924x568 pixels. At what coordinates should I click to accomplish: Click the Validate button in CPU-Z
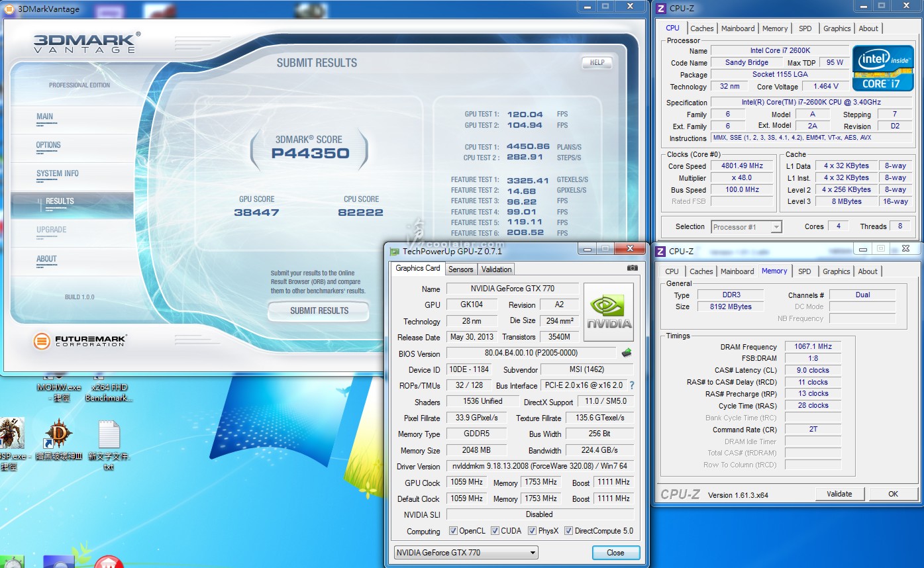[839, 494]
